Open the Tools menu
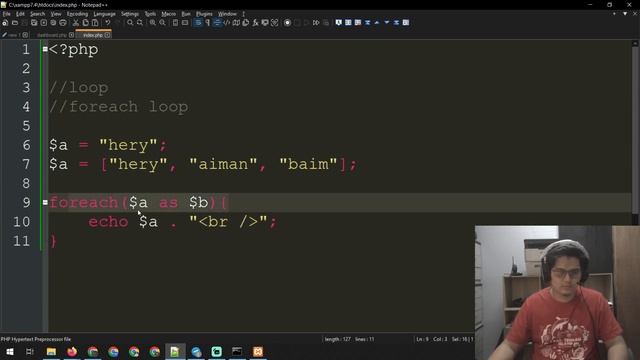The height and width of the screenshot is (360, 640). (150, 14)
